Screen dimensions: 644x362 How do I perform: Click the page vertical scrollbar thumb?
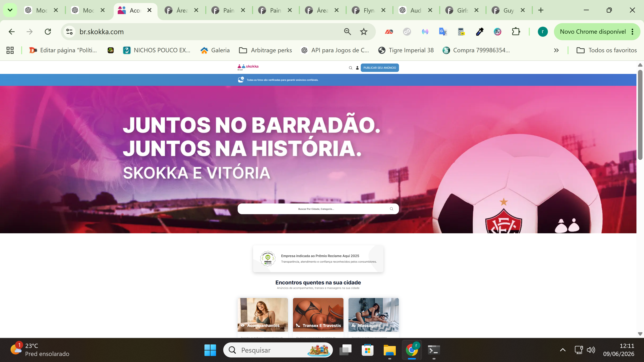point(640,115)
